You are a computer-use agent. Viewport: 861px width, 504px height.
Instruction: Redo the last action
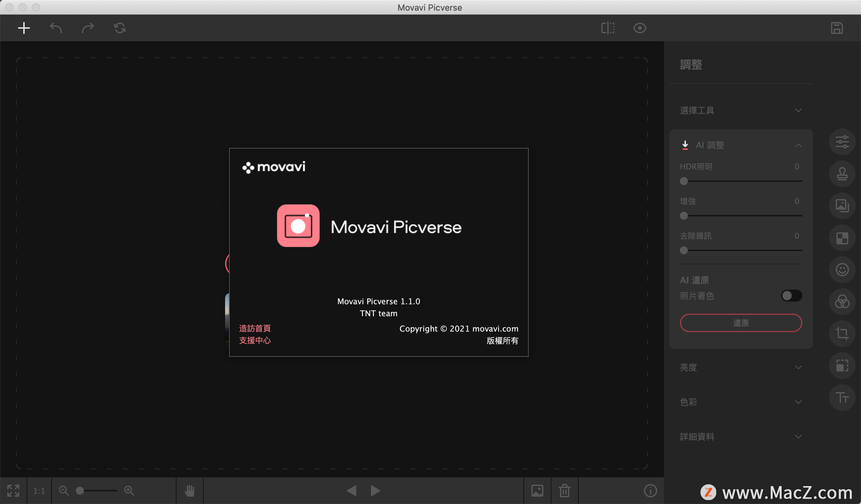(88, 28)
